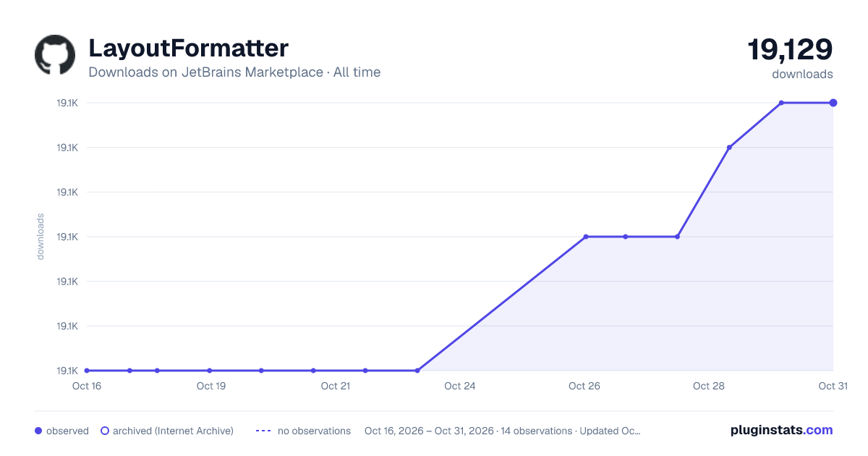Screen dimensions: 868x456
Task: Click the Oct 24 x-axis label
Action: 460,386
